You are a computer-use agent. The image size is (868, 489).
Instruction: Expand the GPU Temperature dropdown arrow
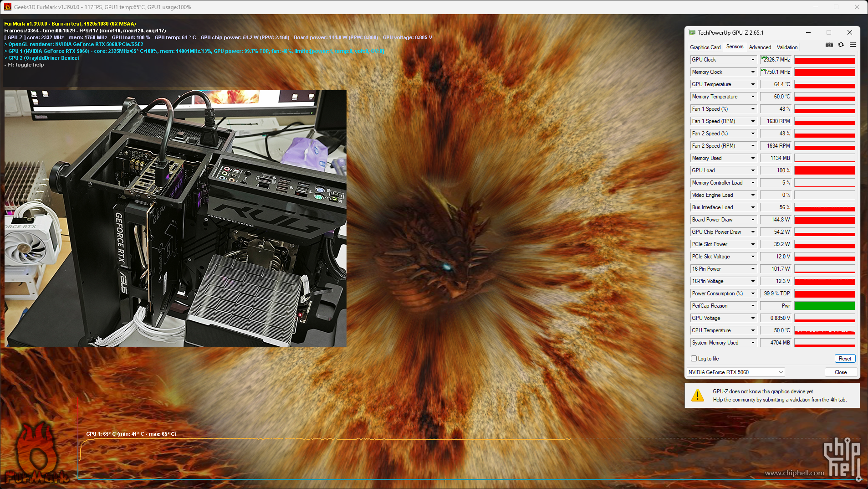click(753, 84)
